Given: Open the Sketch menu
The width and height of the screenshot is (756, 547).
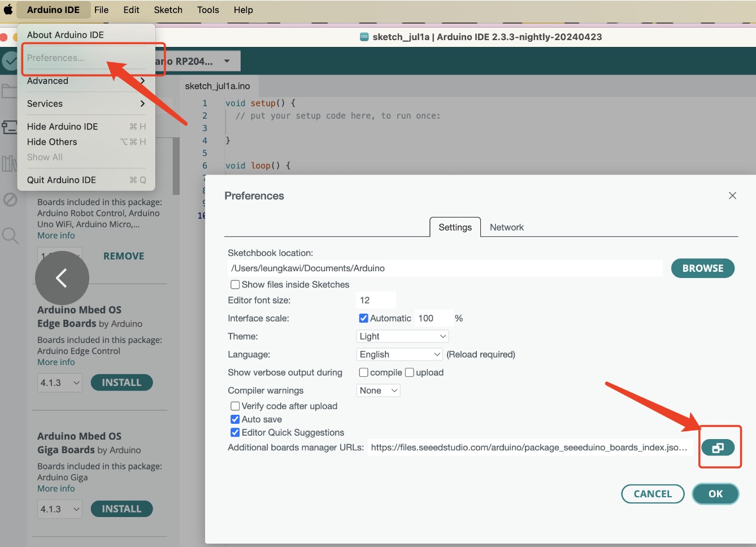Looking at the screenshot, I should 168,10.
